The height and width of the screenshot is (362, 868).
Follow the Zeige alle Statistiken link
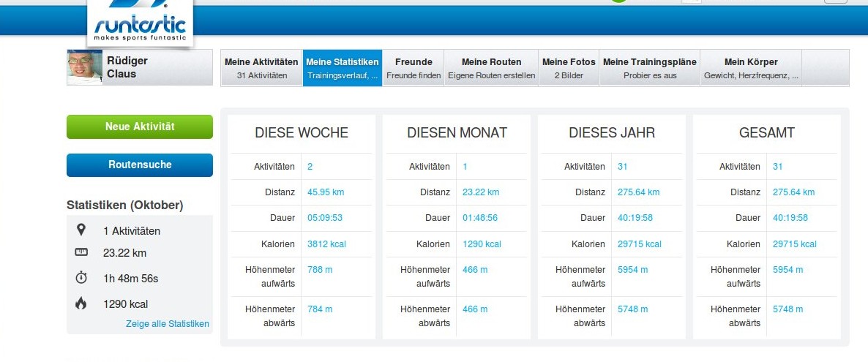[x=167, y=323]
